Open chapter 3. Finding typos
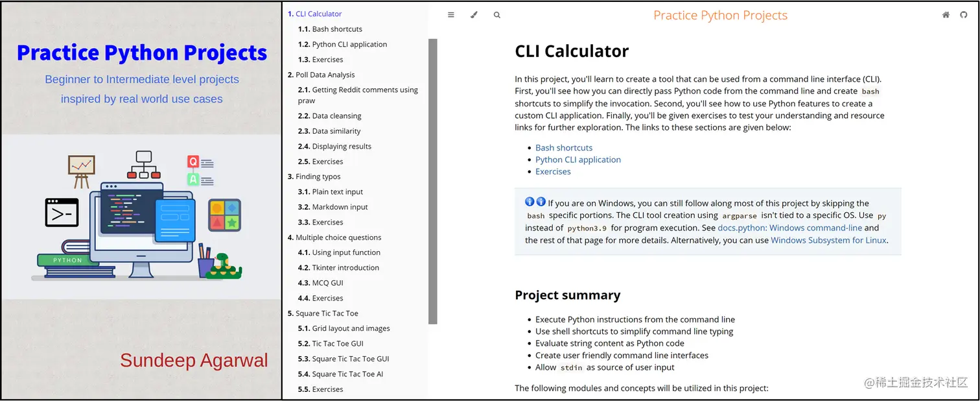Viewport: 980px width, 401px height. click(314, 176)
